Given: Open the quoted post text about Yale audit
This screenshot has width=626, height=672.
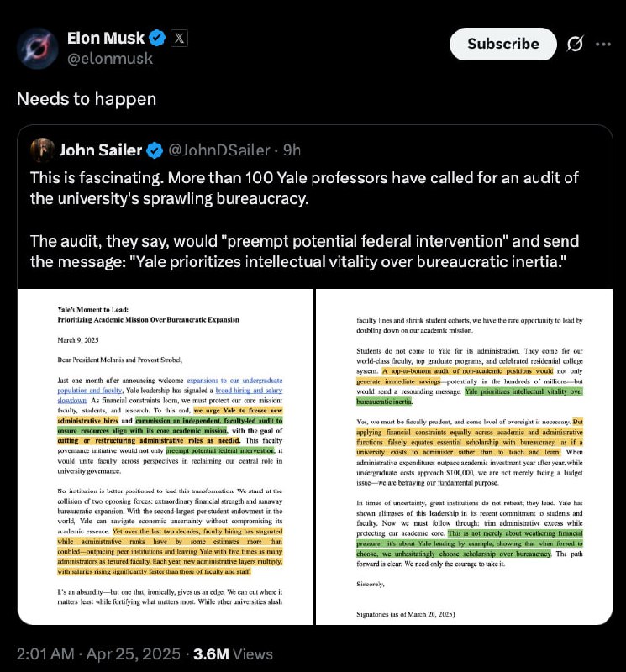Looking at the screenshot, I should pyautogui.click(x=304, y=219).
